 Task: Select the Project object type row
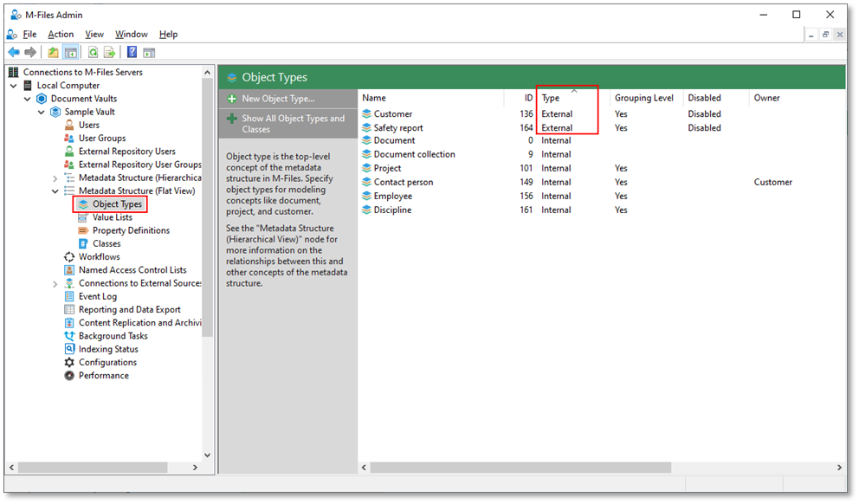[387, 168]
